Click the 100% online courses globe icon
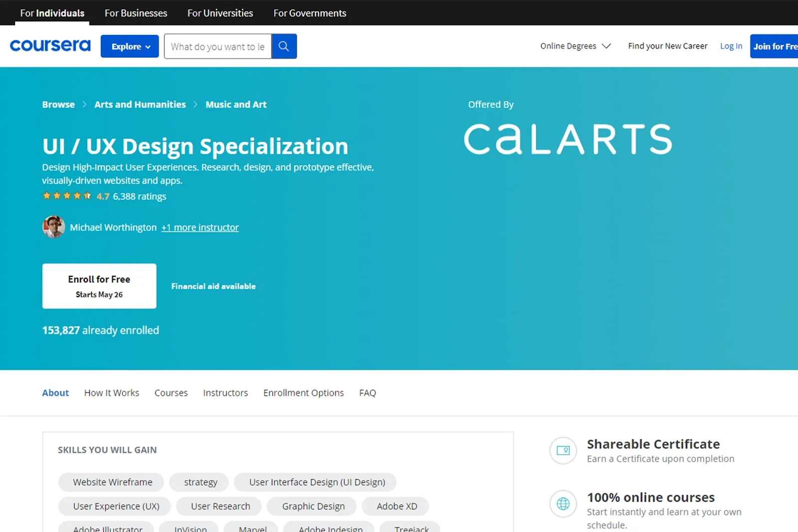798x532 pixels. [563, 504]
